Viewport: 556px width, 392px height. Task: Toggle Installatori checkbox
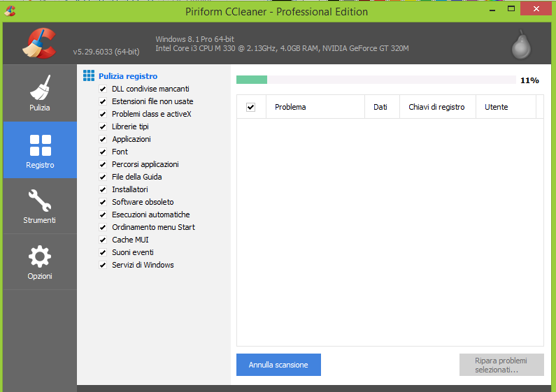point(103,189)
